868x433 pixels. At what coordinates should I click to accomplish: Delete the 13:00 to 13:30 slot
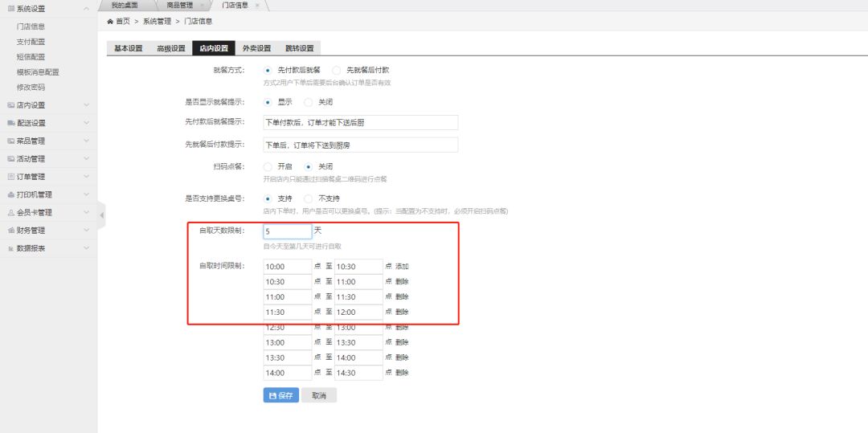coord(402,342)
